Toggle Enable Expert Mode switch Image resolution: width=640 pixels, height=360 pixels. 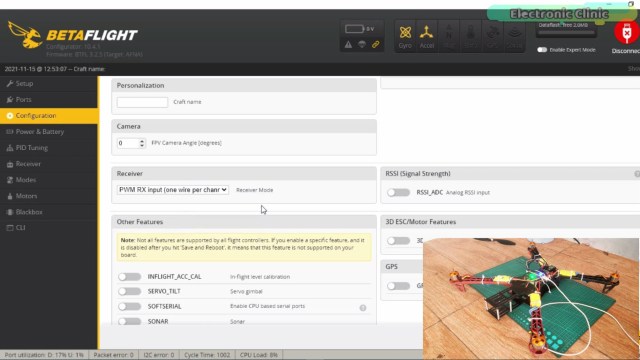pyautogui.click(x=542, y=50)
